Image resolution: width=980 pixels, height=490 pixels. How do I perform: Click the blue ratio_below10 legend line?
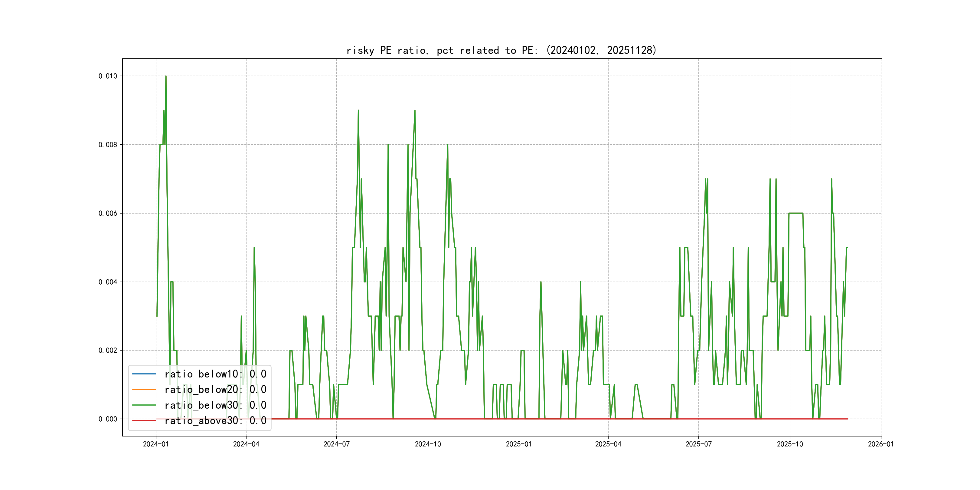point(144,374)
